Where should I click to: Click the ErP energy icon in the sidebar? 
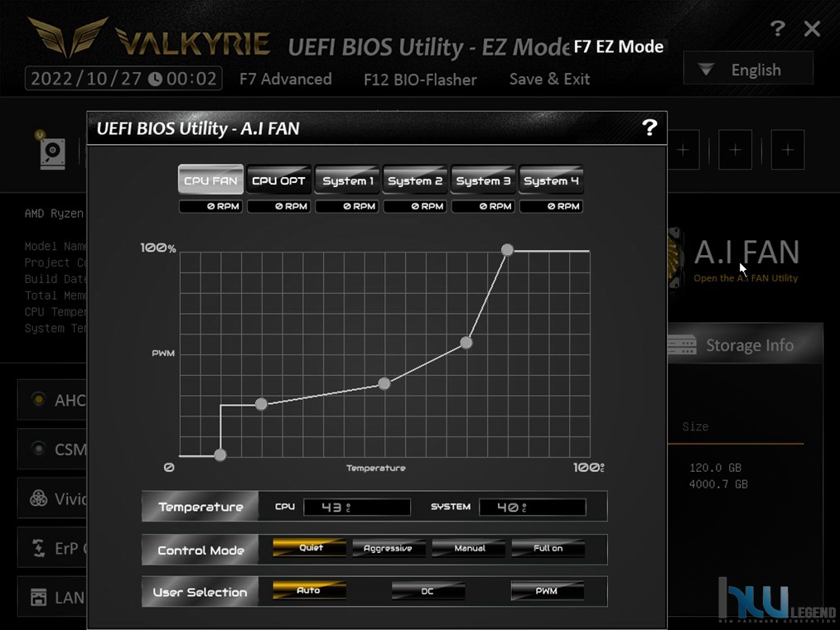38,548
